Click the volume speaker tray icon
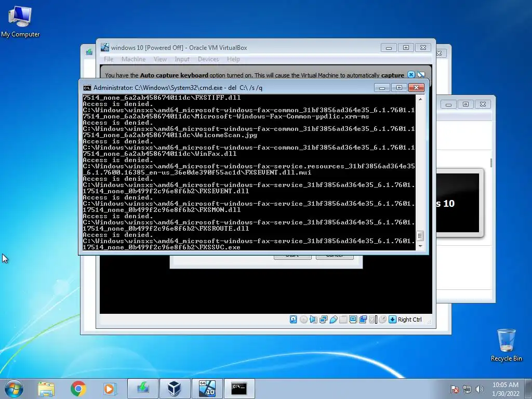Screen dimensions: 532x399 click(x=480, y=389)
